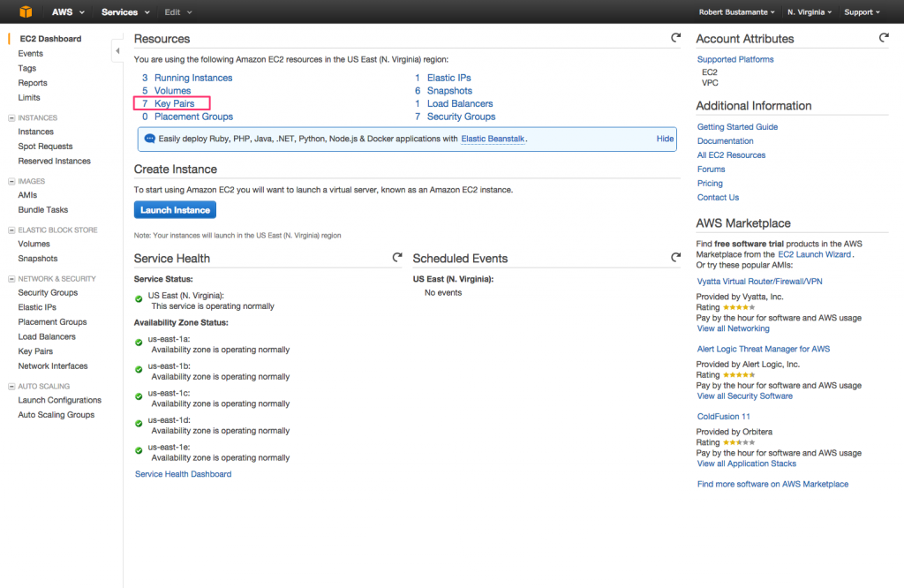Open the Supported Platforms link
Viewport: 904px width, 588px height.
(735, 59)
